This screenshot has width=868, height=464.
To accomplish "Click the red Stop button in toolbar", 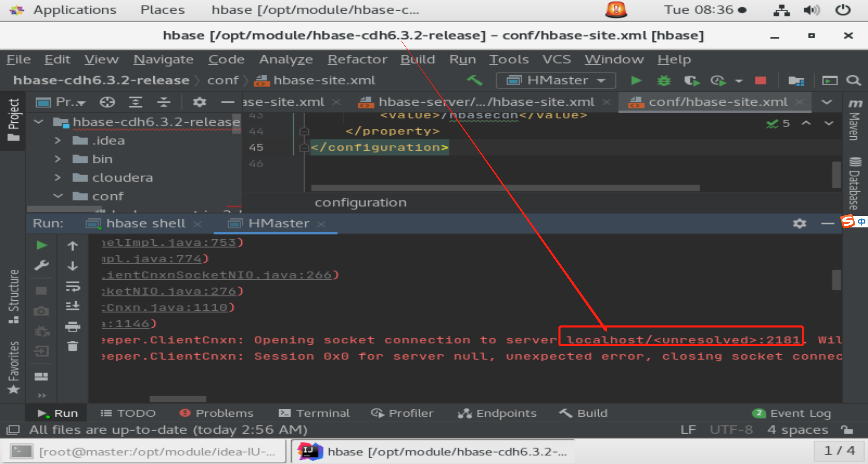I will coord(761,81).
